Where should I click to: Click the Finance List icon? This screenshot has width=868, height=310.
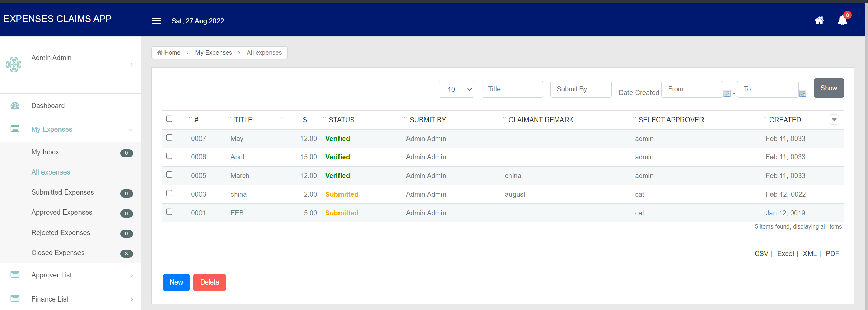(15, 299)
